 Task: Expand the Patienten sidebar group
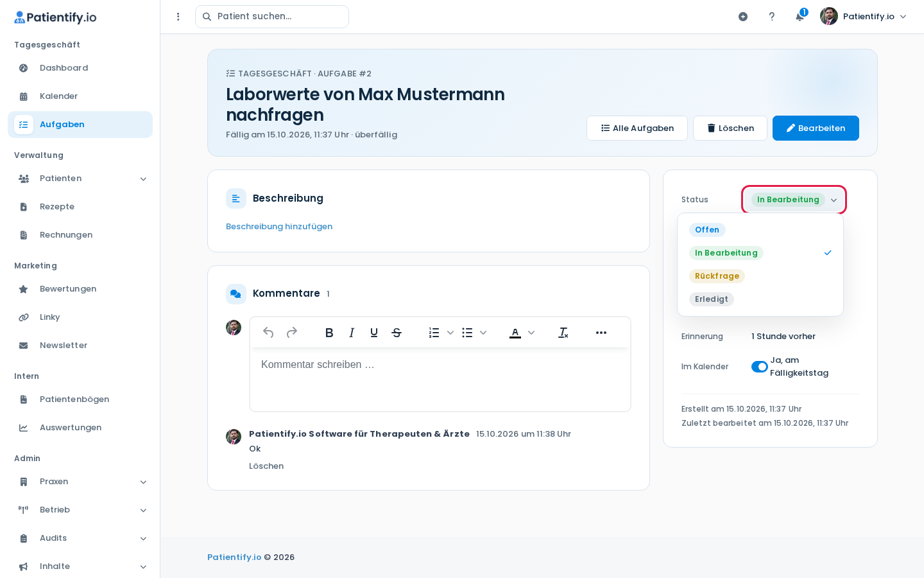(x=80, y=179)
